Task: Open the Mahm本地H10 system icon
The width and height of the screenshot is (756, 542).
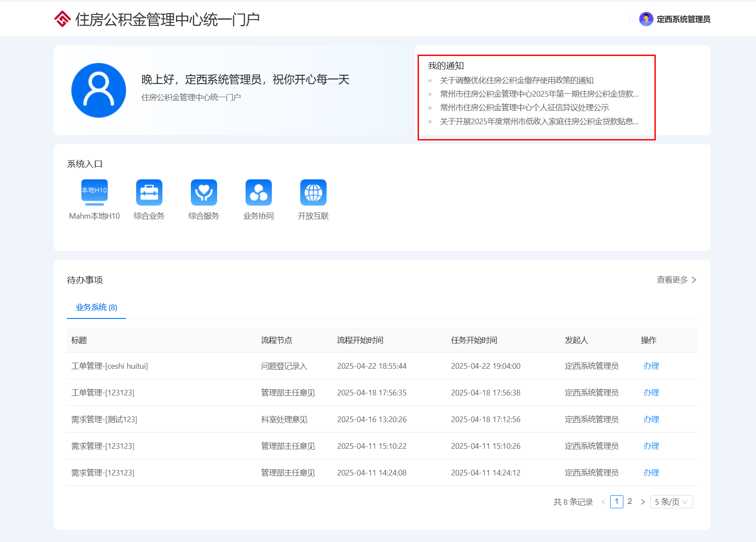Action: click(x=94, y=192)
